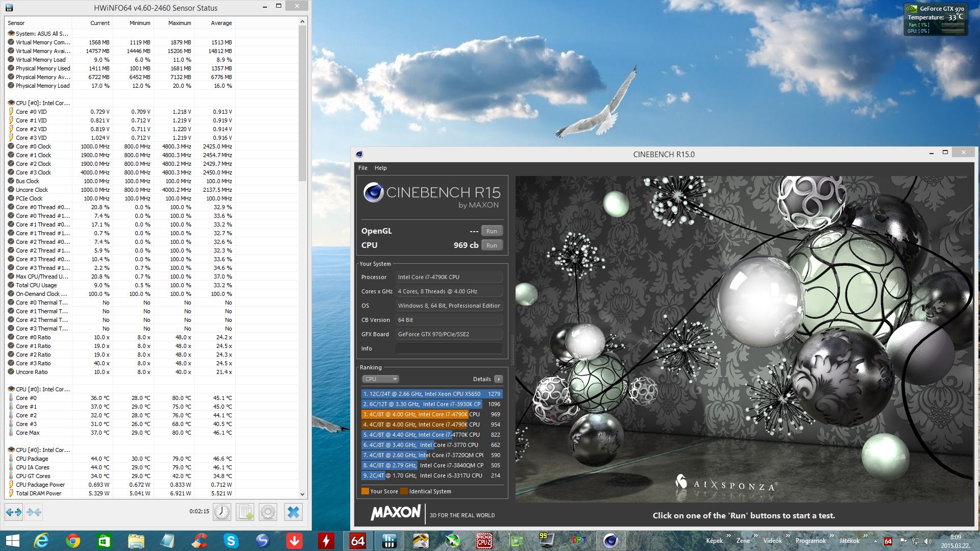Click the 64 tray icon
The width and height of the screenshot is (980, 551).
[x=888, y=541]
